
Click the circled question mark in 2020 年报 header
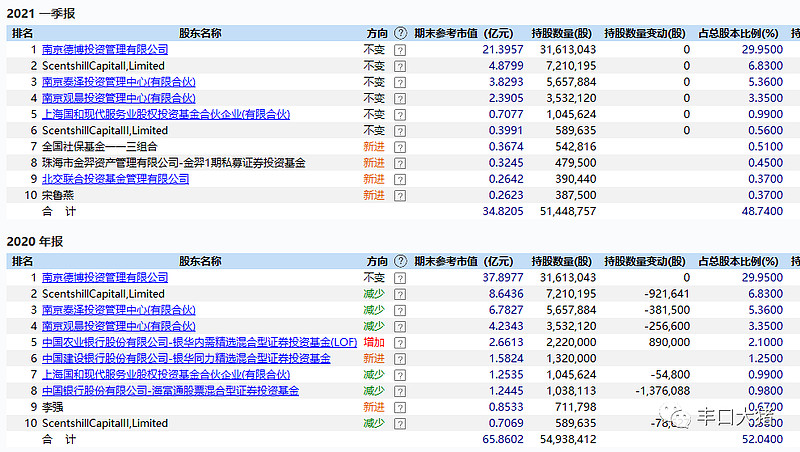coord(401,261)
